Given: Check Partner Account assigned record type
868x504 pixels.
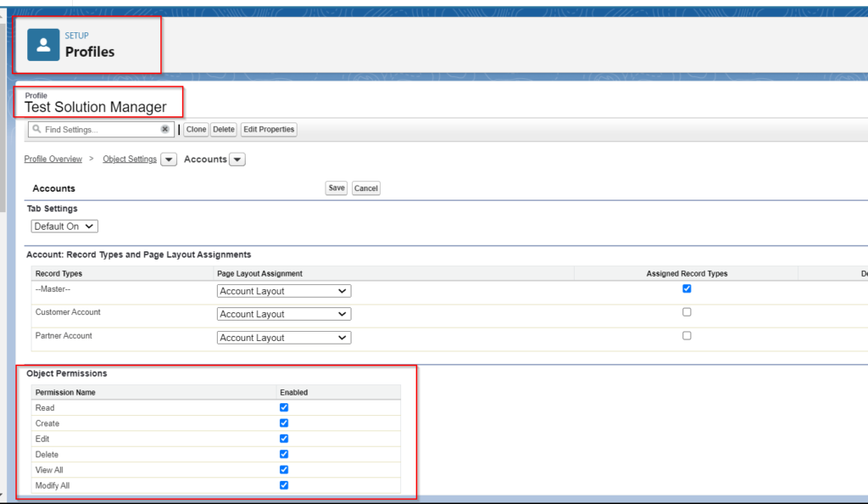Looking at the screenshot, I should point(687,336).
